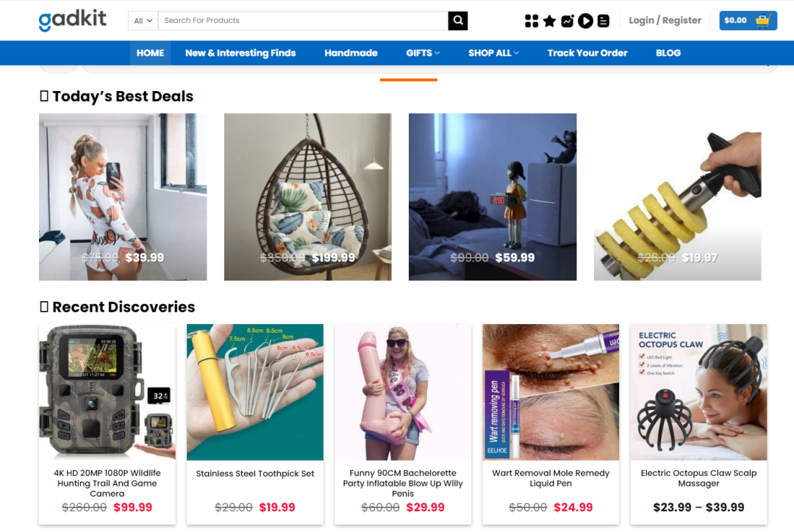Open Electric Octopus Claw Scalp Massager

698,478
